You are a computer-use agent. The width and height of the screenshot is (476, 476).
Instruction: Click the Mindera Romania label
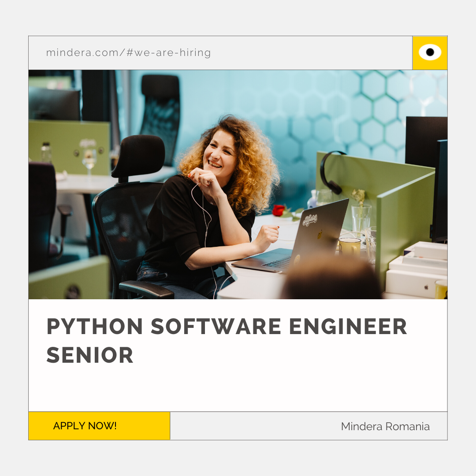coord(385,426)
